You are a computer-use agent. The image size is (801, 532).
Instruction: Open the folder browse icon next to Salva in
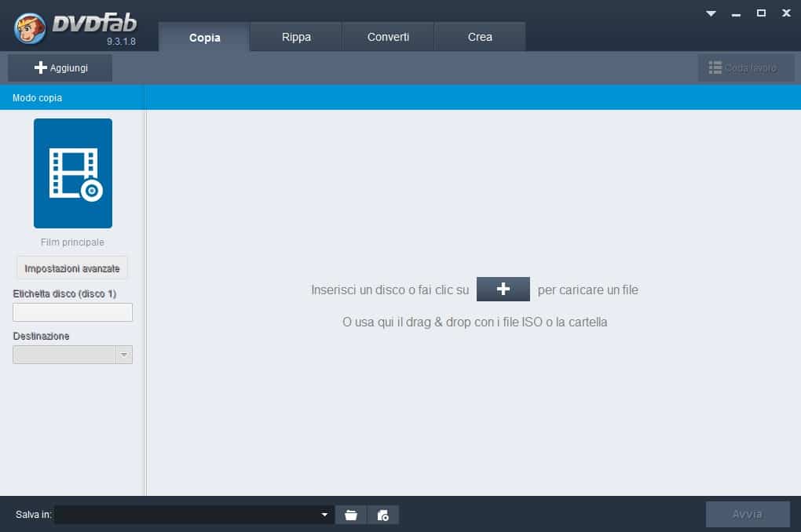[351, 515]
